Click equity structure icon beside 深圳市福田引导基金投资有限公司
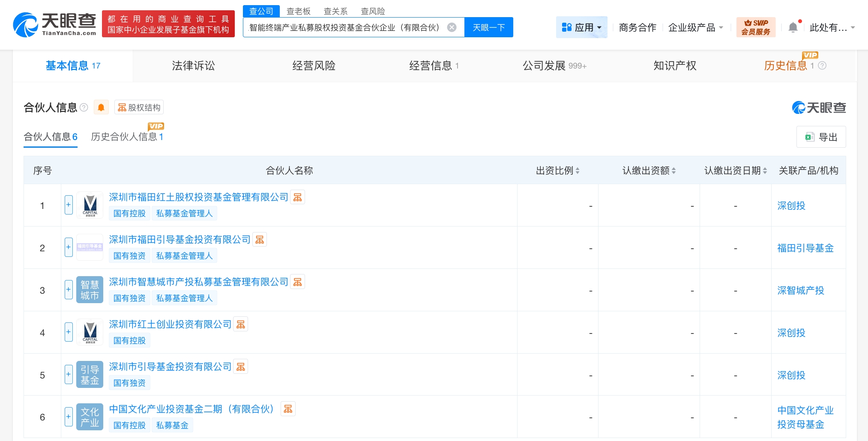868x441 pixels. tap(260, 240)
